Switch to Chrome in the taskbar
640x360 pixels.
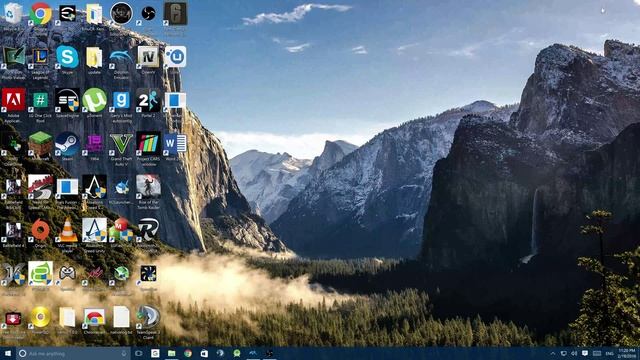(188, 353)
